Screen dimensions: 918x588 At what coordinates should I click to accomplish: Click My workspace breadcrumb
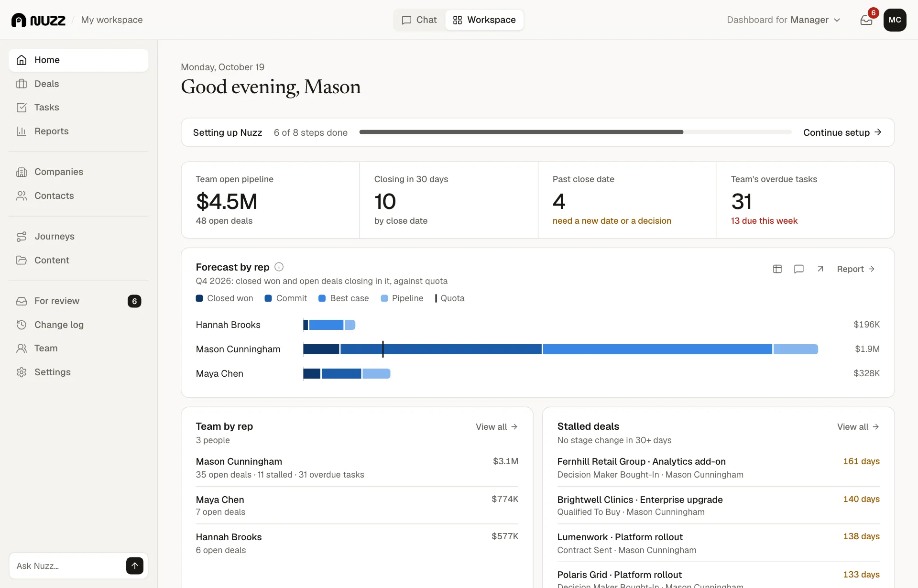pos(112,20)
